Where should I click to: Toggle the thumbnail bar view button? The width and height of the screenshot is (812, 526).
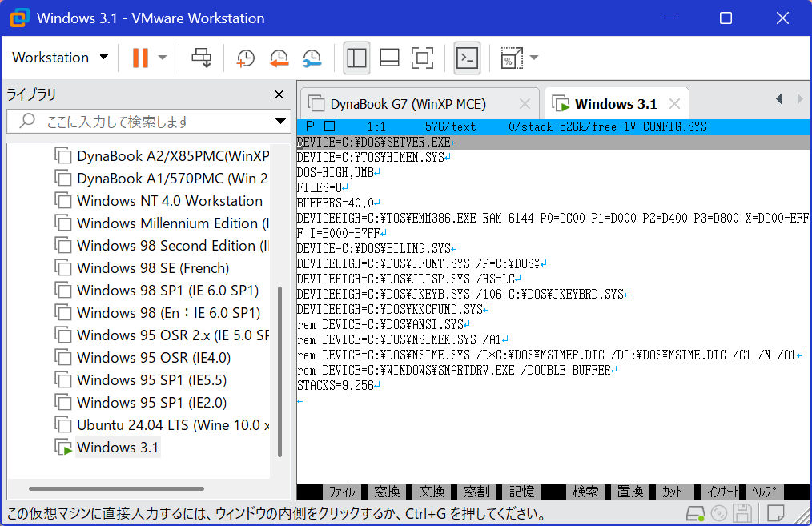click(x=389, y=58)
